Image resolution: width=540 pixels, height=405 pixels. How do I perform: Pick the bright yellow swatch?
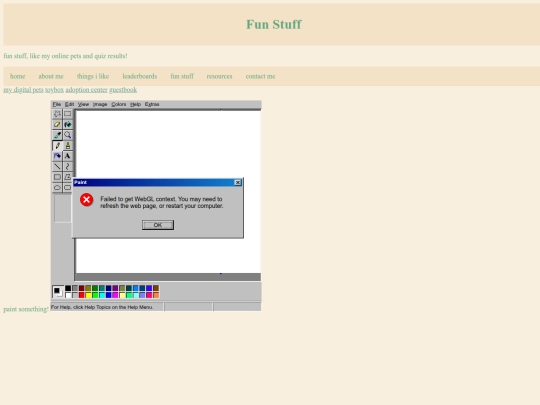click(89, 295)
